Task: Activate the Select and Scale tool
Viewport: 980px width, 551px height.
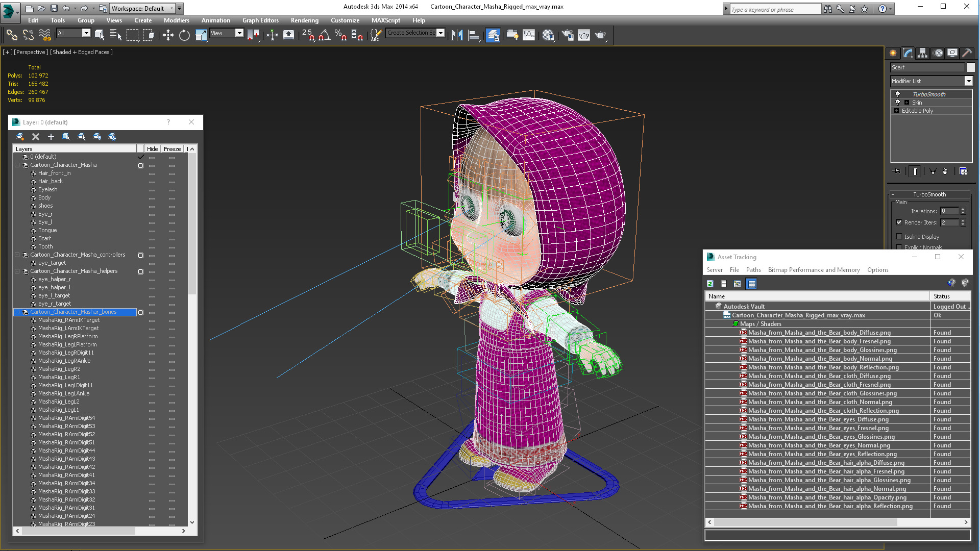Action: click(x=201, y=35)
